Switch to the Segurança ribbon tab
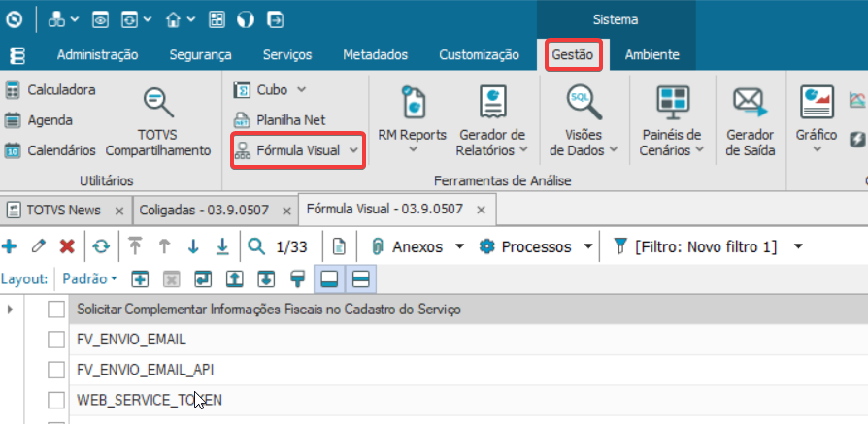Image resolution: width=868 pixels, height=424 pixels. pos(200,55)
